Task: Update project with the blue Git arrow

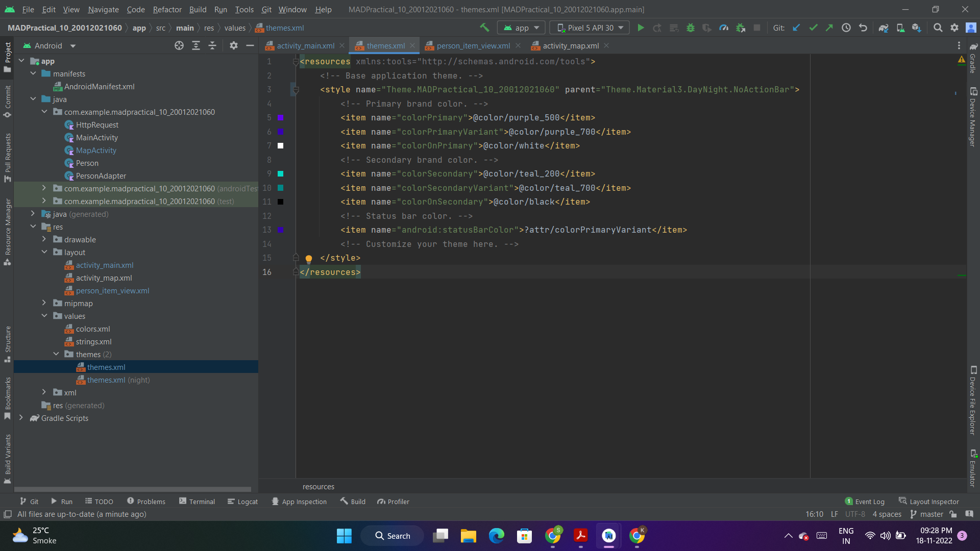Action: click(796, 28)
